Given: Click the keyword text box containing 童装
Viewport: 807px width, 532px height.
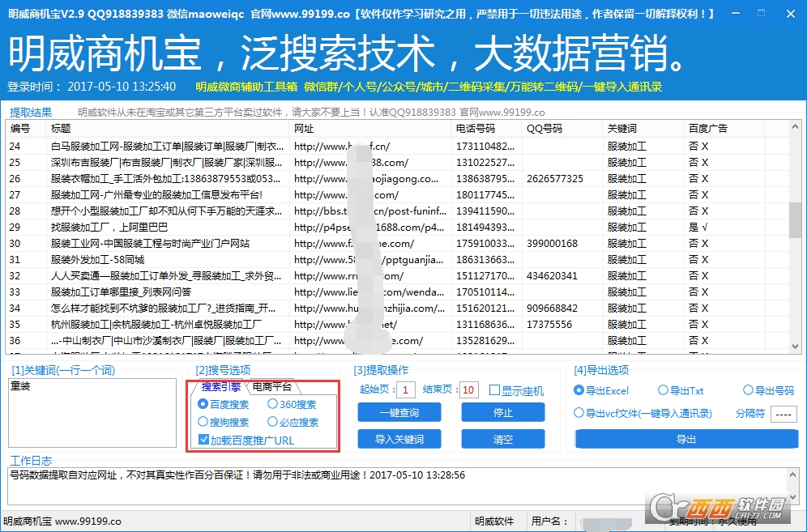Looking at the screenshot, I should click(x=92, y=413).
